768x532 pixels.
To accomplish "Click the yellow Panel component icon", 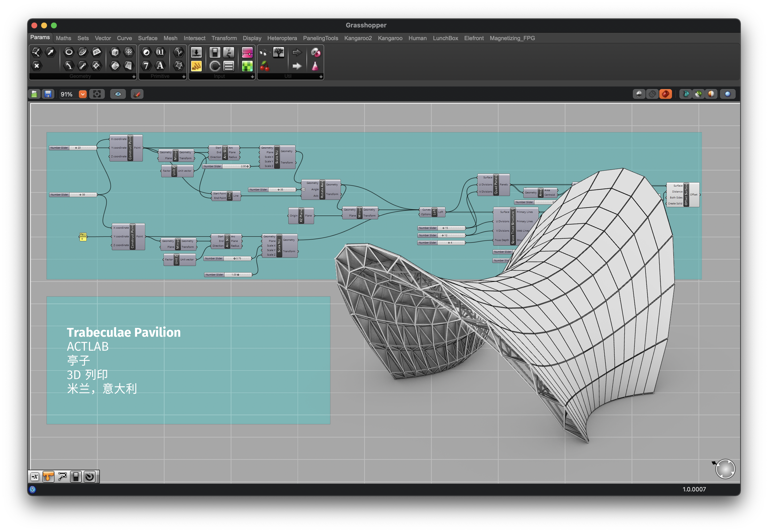I will [x=196, y=66].
